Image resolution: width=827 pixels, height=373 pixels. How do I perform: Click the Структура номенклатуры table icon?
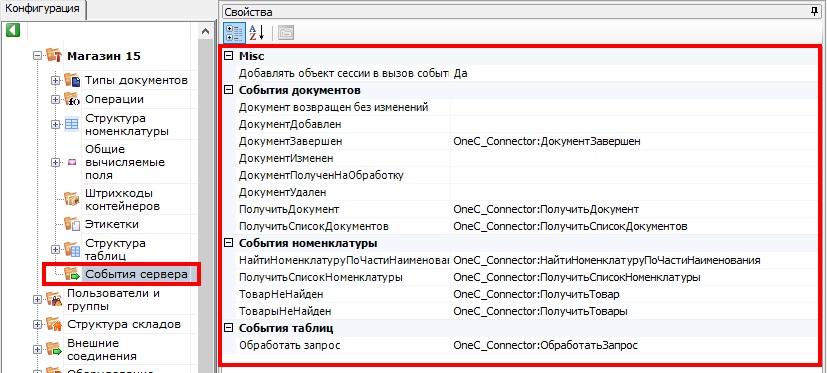coord(71,125)
